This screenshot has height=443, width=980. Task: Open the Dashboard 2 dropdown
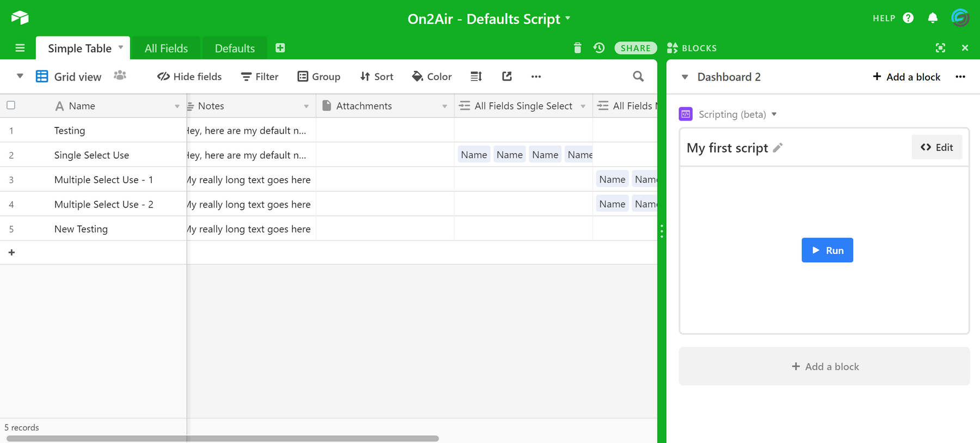point(685,77)
